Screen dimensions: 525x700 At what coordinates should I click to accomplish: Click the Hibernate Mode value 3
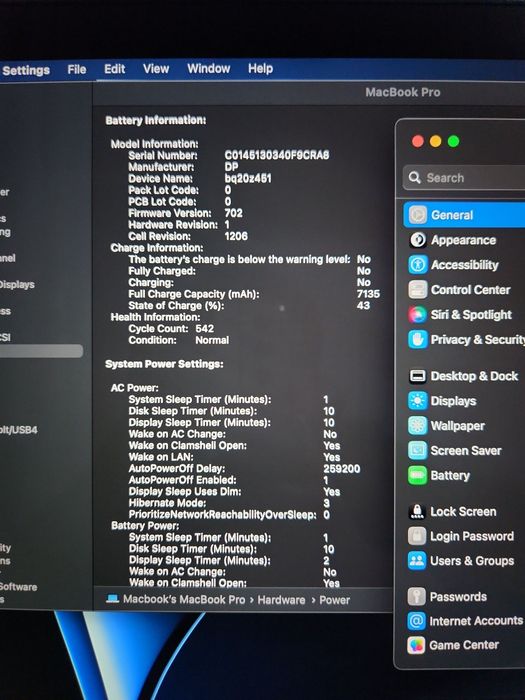(x=326, y=503)
